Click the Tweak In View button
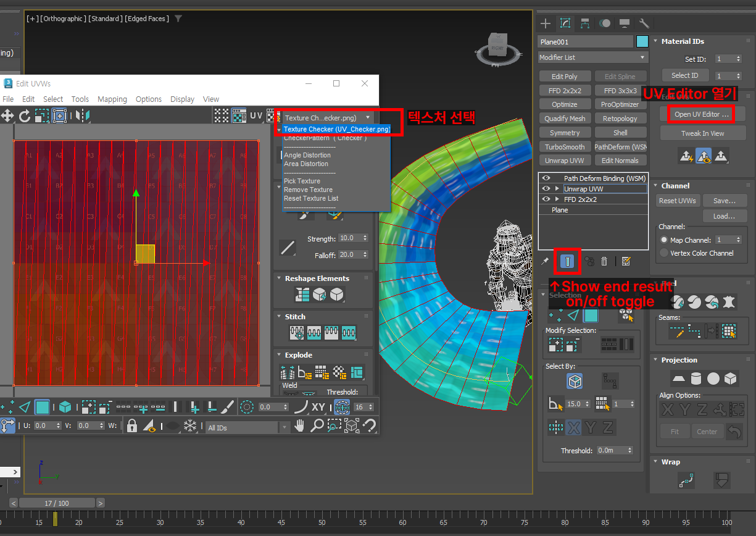Viewport: 756px width, 536px height. [x=702, y=133]
